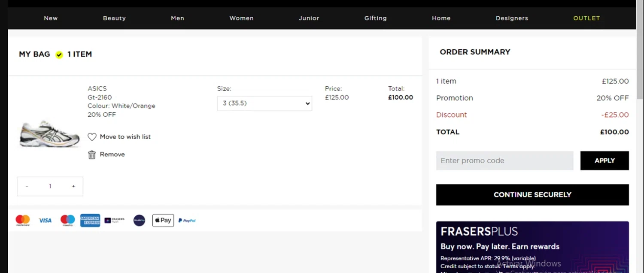
Task: Open the Gifting menu item
Action: click(376, 18)
